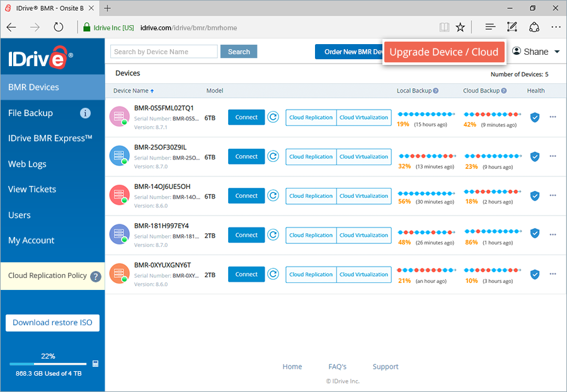Click the refresh icon for BMR-0S5FML02TQ1

(273, 117)
